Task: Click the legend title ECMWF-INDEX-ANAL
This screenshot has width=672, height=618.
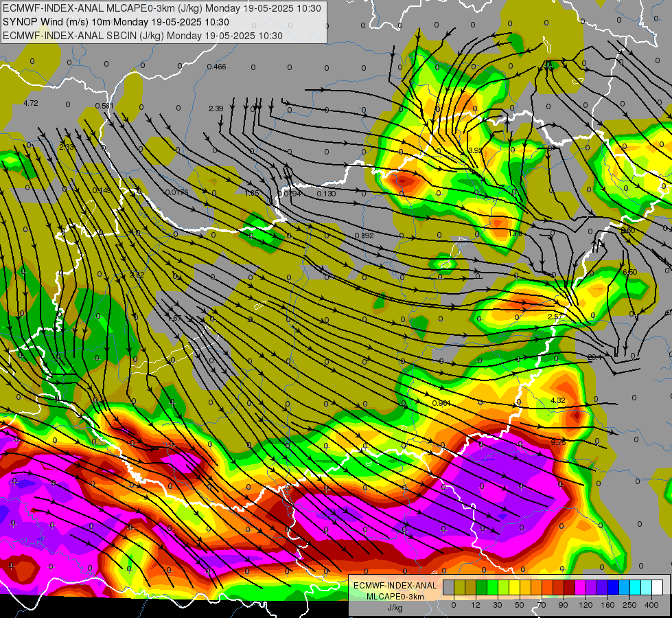Action: (395, 586)
